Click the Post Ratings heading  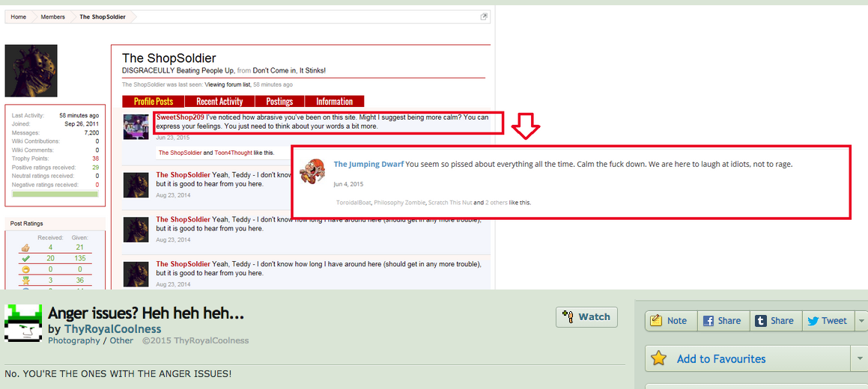click(x=26, y=224)
